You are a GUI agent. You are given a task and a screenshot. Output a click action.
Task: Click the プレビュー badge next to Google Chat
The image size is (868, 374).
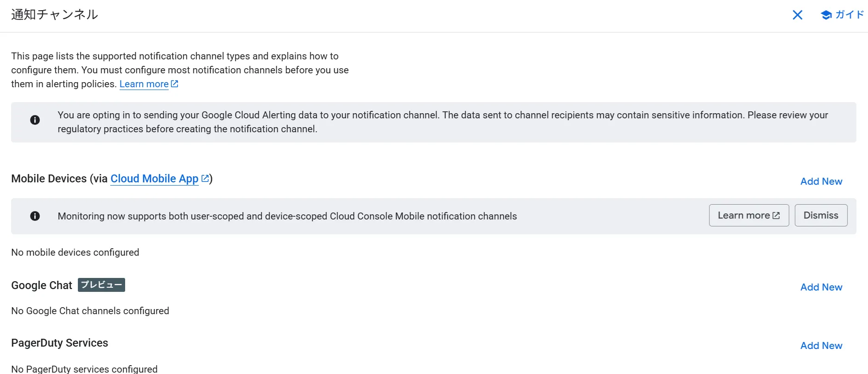tap(101, 285)
